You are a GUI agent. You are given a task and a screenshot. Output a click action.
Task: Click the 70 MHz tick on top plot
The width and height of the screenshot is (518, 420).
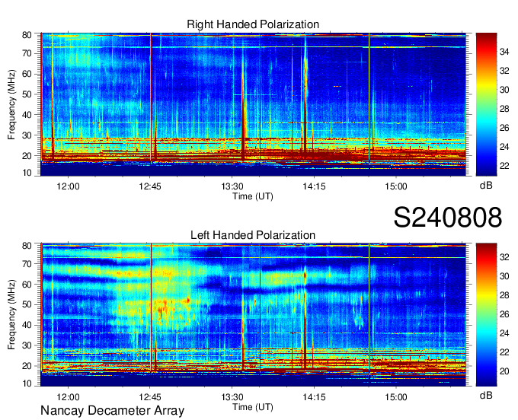click(27, 53)
